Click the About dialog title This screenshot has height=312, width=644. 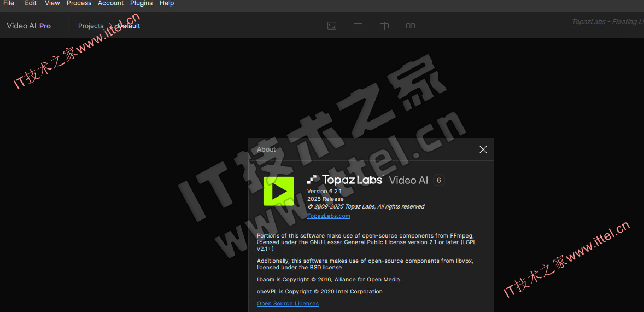click(x=266, y=149)
